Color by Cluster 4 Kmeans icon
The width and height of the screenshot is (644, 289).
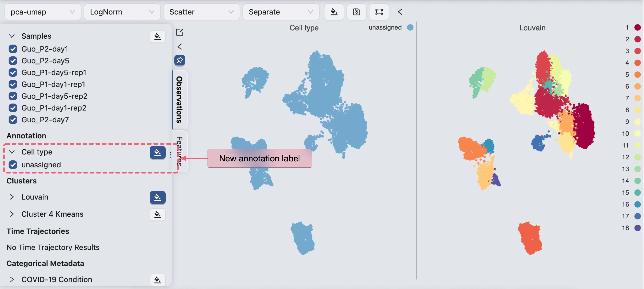tap(158, 214)
